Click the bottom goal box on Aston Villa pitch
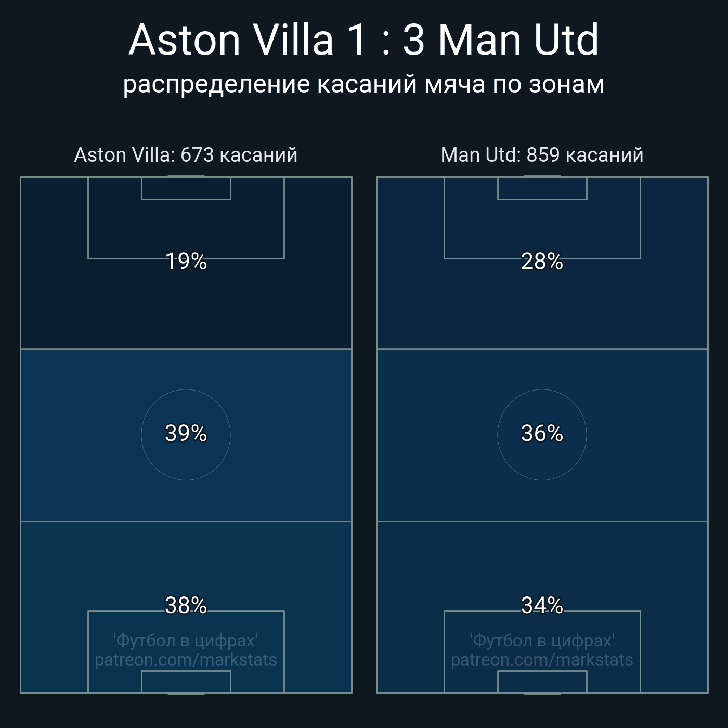This screenshot has width=728, height=728. pyautogui.click(x=186, y=682)
